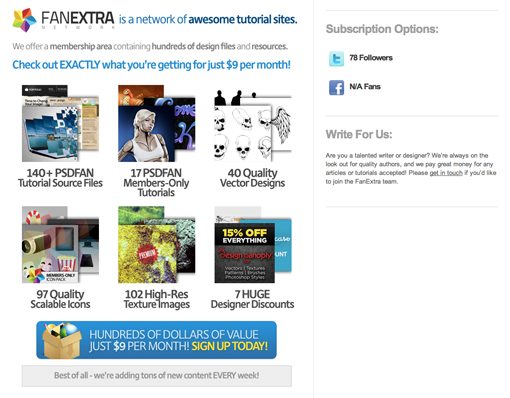Open the Facebook icon
This screenshot has height=398, width=510.
click(336, 88)
